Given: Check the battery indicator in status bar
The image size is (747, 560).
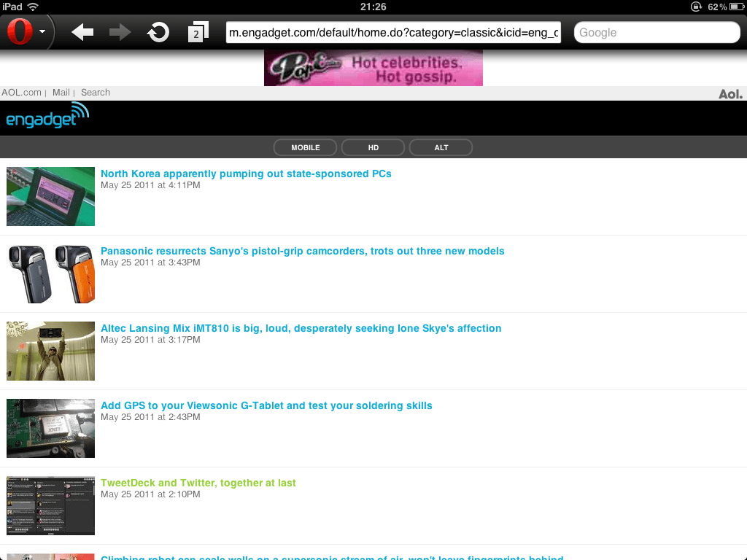Looking at the screenshot, I should coord(736,7).
